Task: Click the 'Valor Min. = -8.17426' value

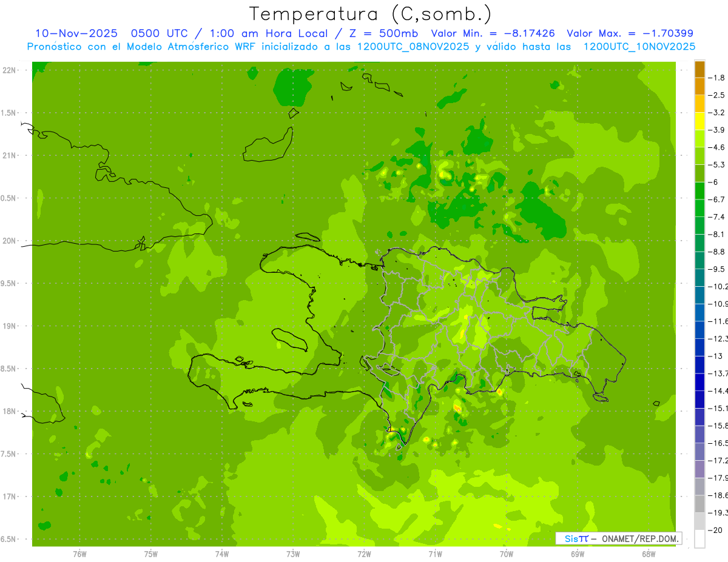Action: tap(493, 34)
